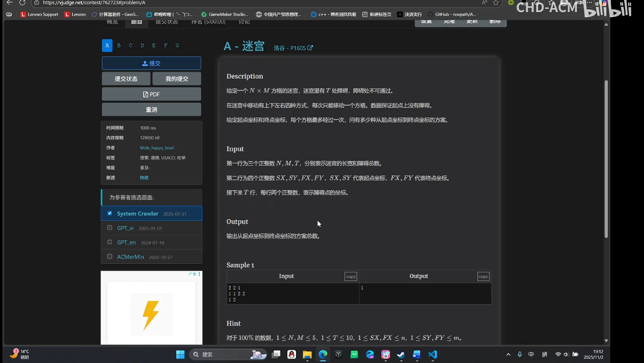Click the browser refresh icon
This screenshot has width=644, height=363.
pos(22,3)
